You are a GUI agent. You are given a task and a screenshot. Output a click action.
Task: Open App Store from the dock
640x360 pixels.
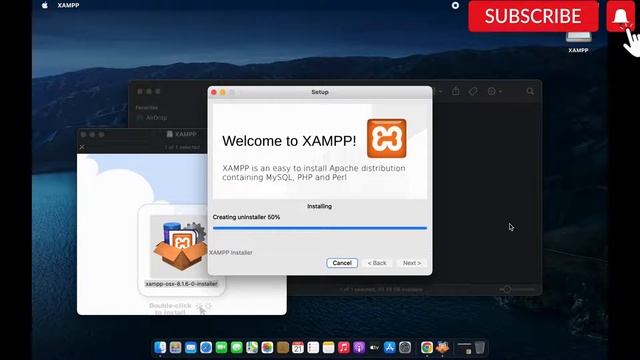click(x=390, y=347)
